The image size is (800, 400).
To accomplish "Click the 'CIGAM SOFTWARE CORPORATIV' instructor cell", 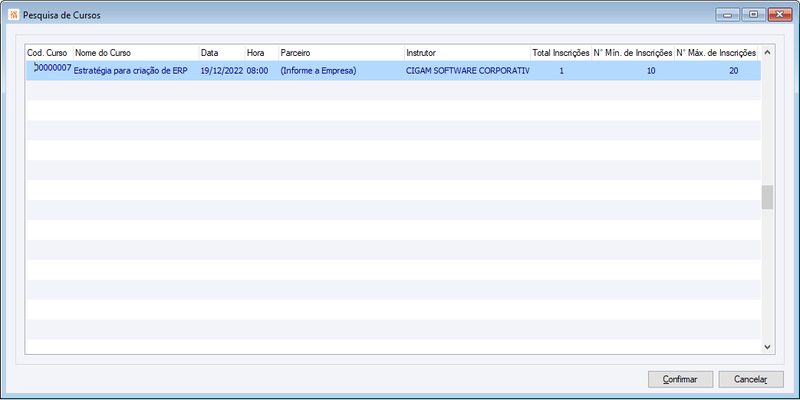I will point(467,71).
